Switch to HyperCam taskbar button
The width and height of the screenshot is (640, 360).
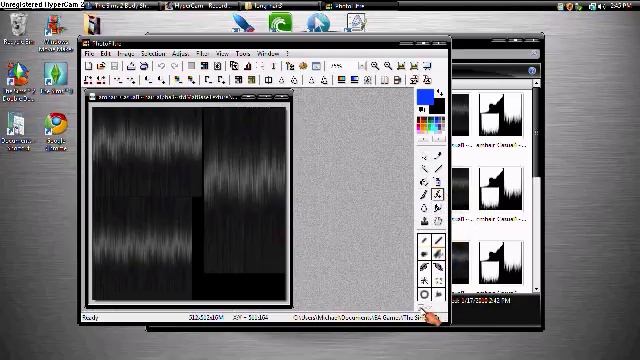[x=201, y=6]
